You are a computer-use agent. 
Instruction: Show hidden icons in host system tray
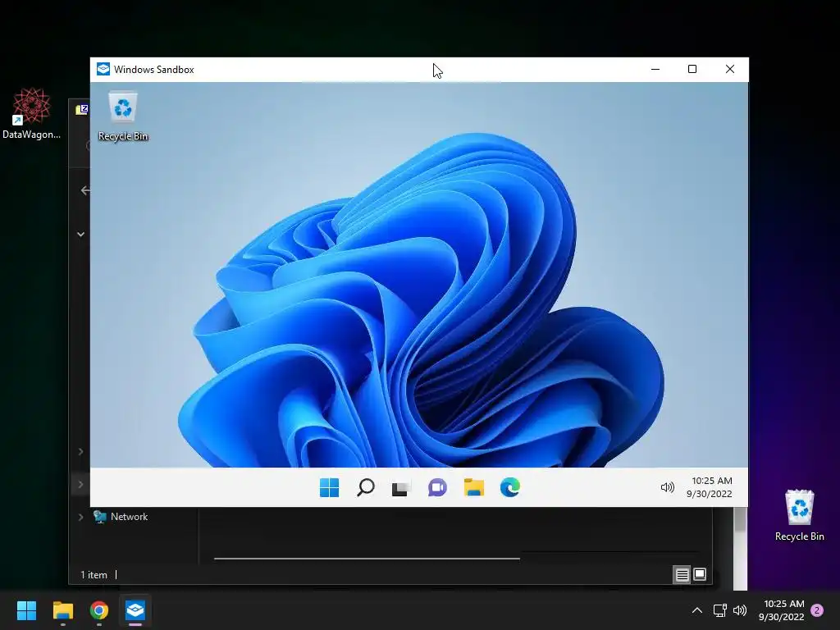[697, 610]
